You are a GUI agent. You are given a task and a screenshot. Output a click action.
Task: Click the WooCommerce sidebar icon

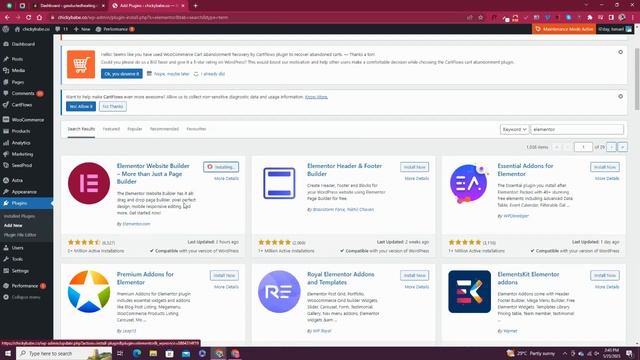[6, 120]
